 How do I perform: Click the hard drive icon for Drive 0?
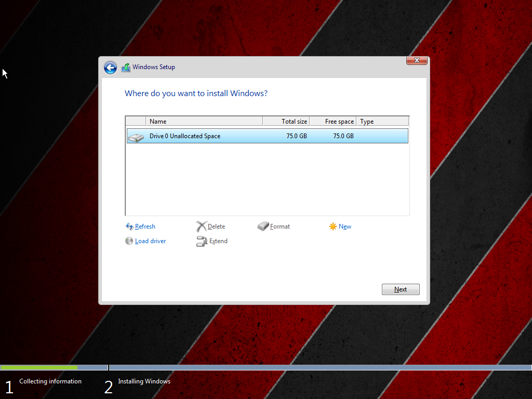click(x=136, y=137)
